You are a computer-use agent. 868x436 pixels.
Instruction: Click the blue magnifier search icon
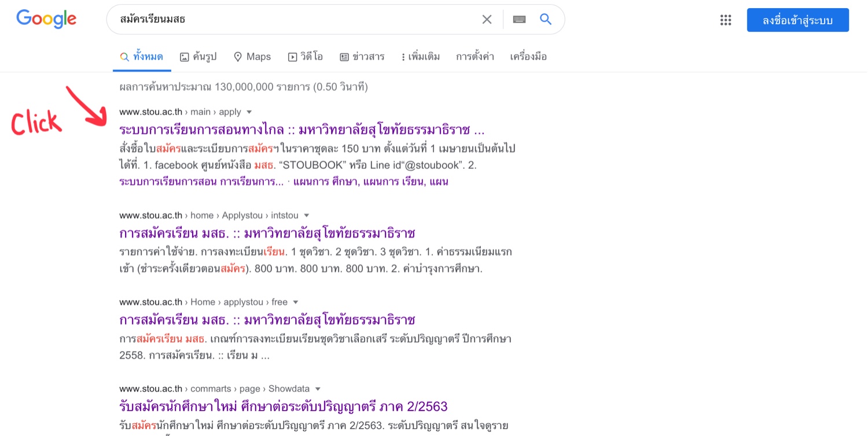546,20
